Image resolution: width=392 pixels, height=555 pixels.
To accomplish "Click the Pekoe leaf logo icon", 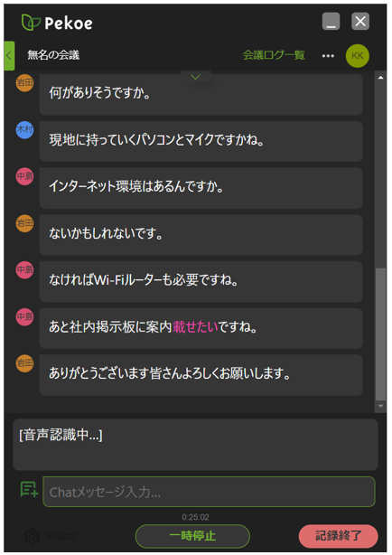I will pyautogui.click(x=31, y=23).
